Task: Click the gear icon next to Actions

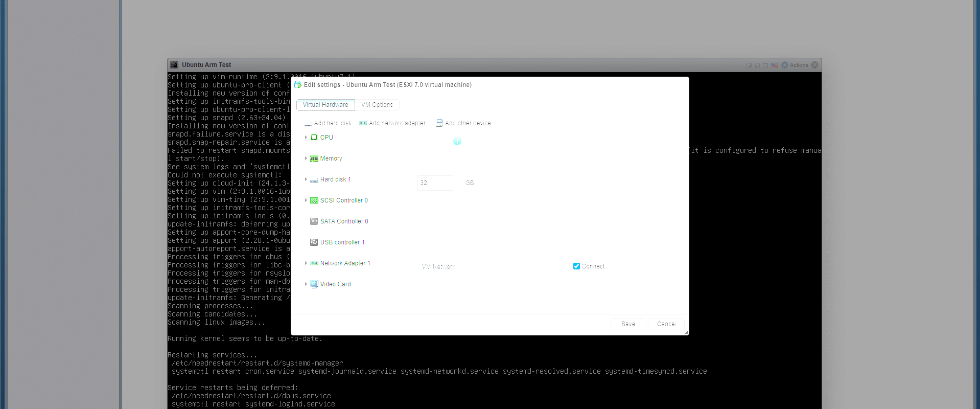Action: click(x=785, y=65)
